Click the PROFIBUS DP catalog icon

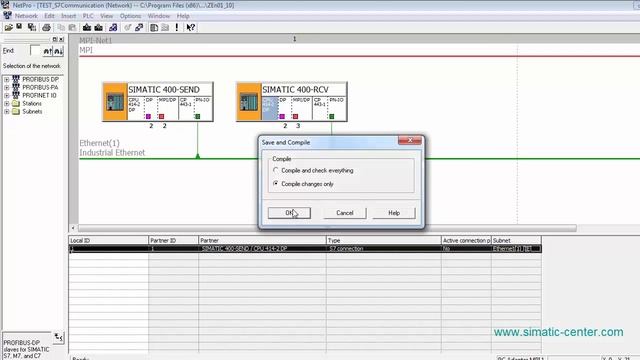click(16, 79)
